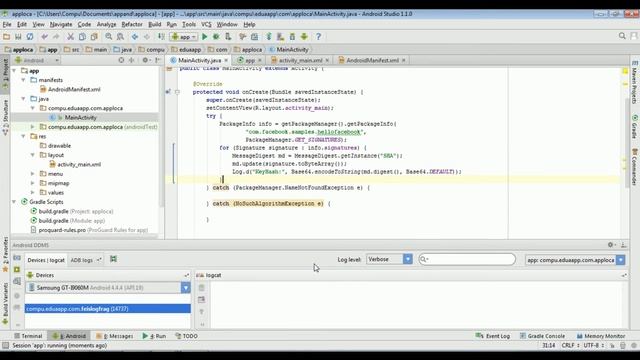Click the Paste toolbar icon
The width and height of the screenshot is (640, 360).
pyautogui.click(x=94, y=37)
